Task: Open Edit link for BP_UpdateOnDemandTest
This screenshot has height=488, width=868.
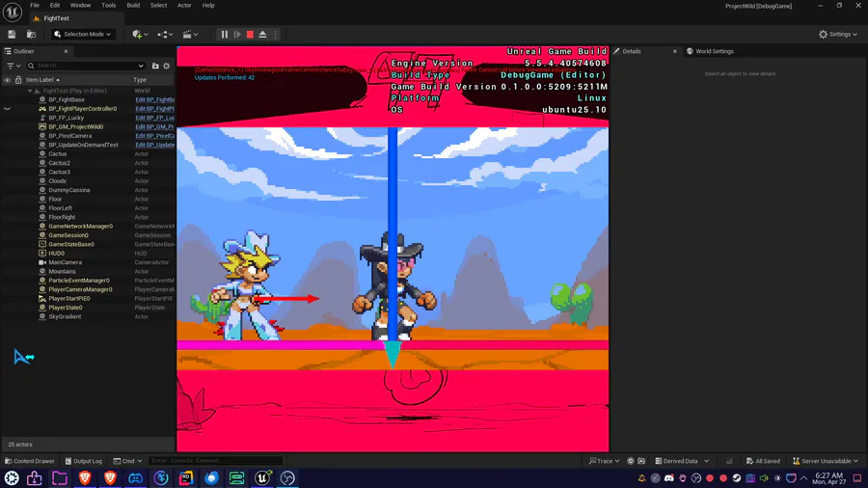Action: click(x=154, y=145)
